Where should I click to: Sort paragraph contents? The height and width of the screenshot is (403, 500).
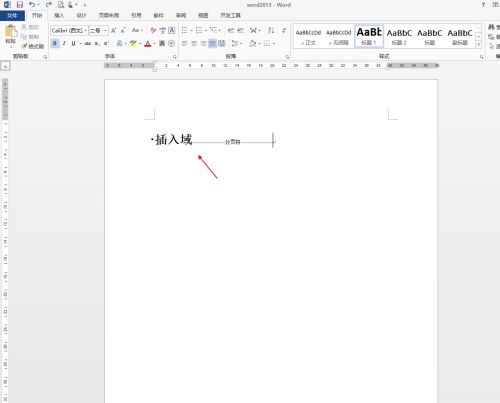[x=271, y=31]
